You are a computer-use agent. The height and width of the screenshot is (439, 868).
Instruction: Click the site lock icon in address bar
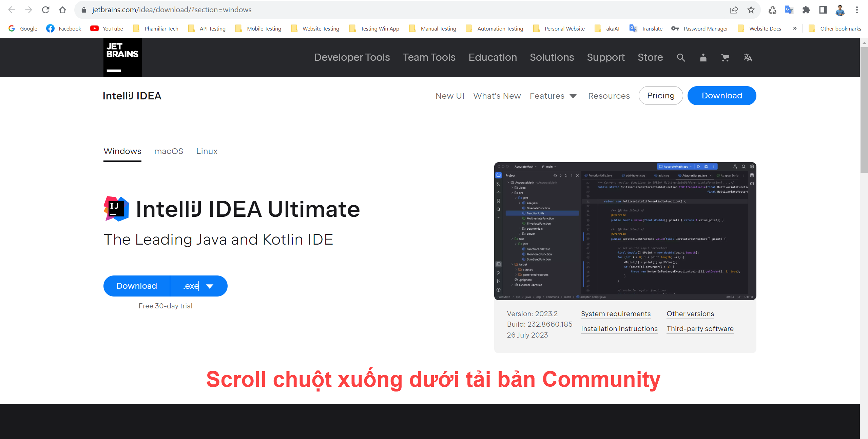[x=84, y=10]
